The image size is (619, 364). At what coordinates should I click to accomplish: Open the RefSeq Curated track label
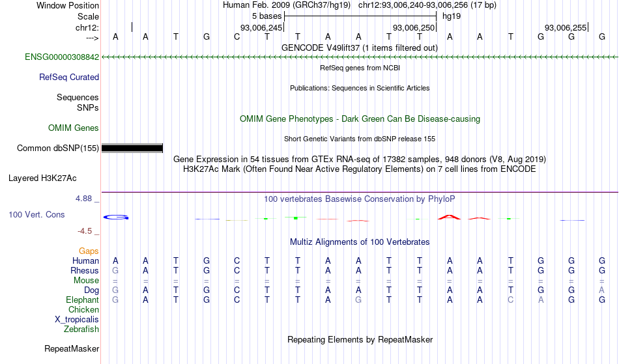(x=69, y=77)
